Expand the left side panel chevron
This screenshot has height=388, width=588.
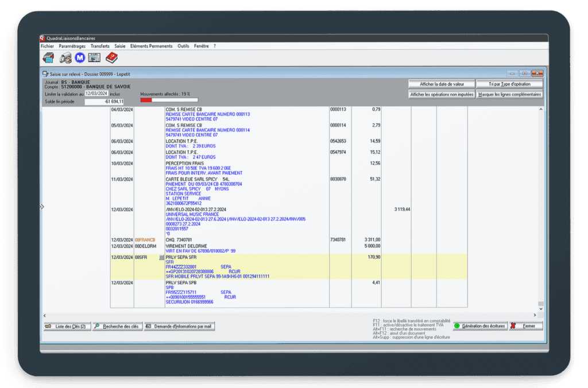coord(41,207)
